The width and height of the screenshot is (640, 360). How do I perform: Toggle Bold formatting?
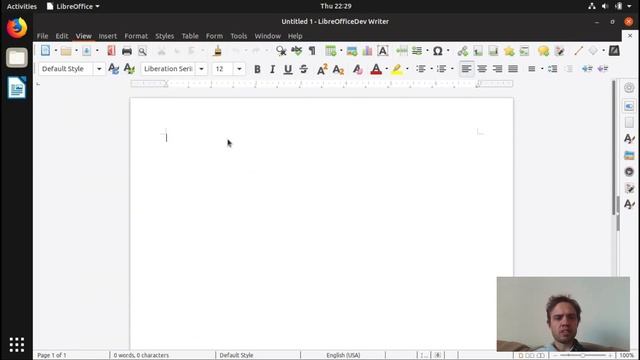tap(257, 69)
